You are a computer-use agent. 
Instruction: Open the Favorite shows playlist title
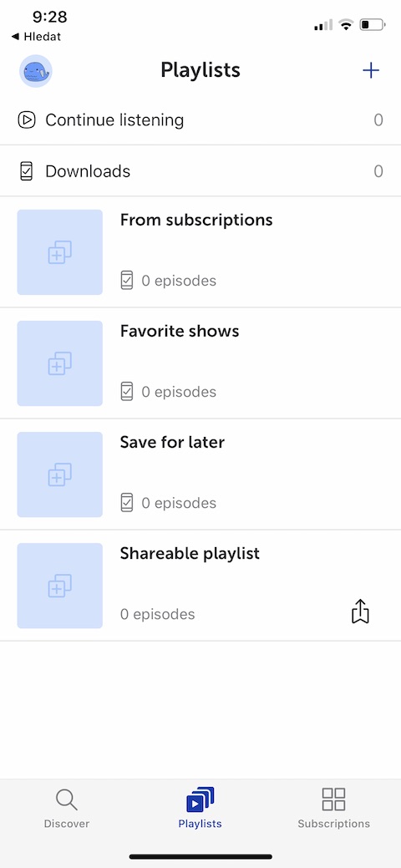180,331
